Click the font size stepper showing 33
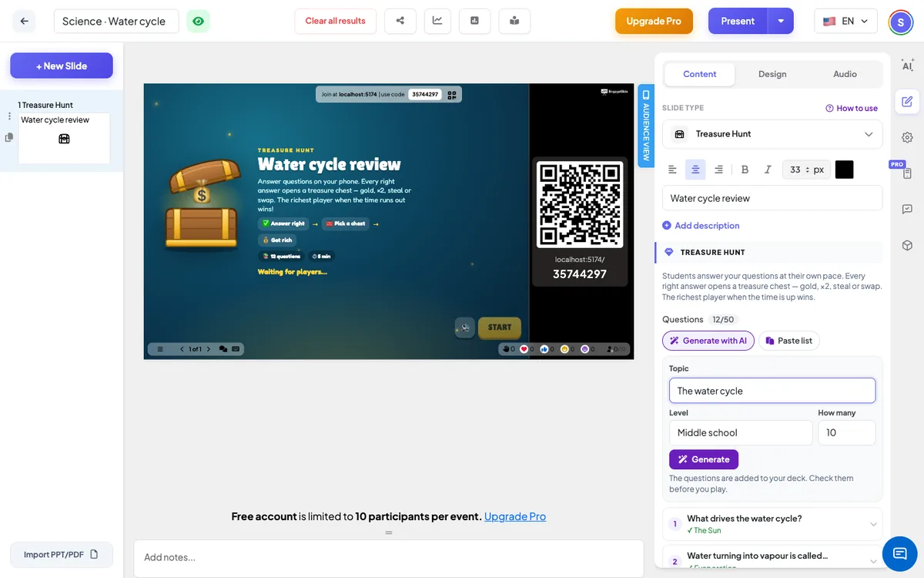This screenshot has height=578, width=924. pyautogui.click(x=806, y=170)
